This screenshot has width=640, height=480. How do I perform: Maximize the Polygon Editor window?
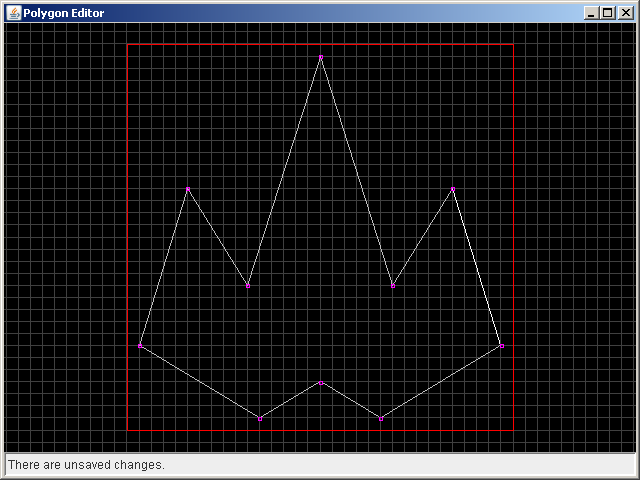tap(607, 13)
